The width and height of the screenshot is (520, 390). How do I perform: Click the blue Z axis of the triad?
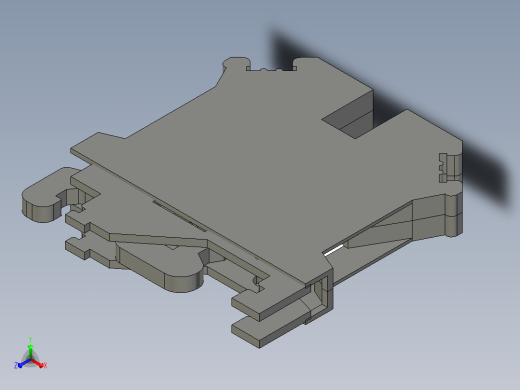click(x=22, y=364)
